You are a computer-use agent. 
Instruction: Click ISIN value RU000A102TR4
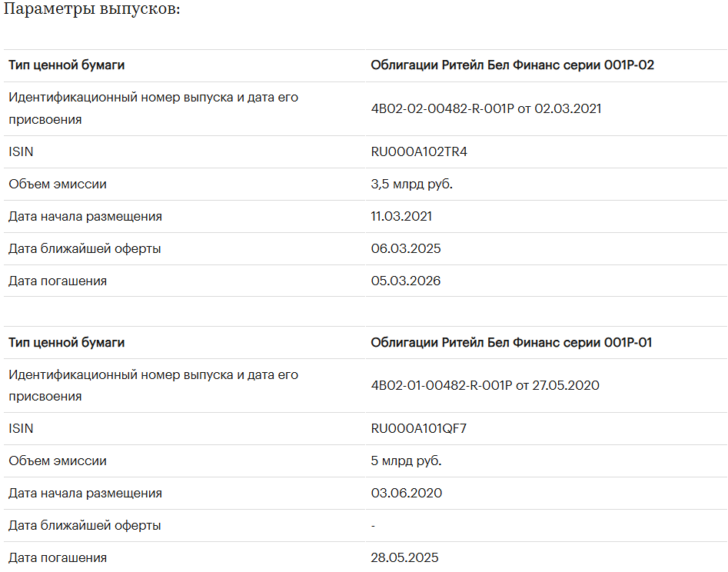coord(418,152)
